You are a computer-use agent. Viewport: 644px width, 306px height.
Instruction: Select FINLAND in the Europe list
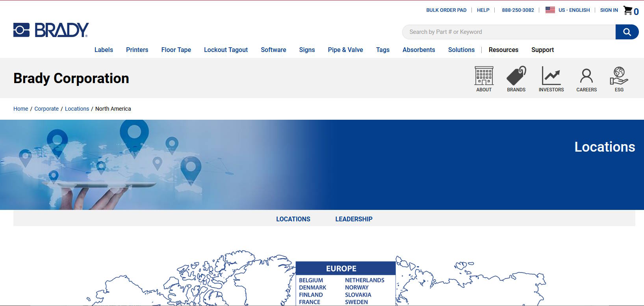coord(311,295)
